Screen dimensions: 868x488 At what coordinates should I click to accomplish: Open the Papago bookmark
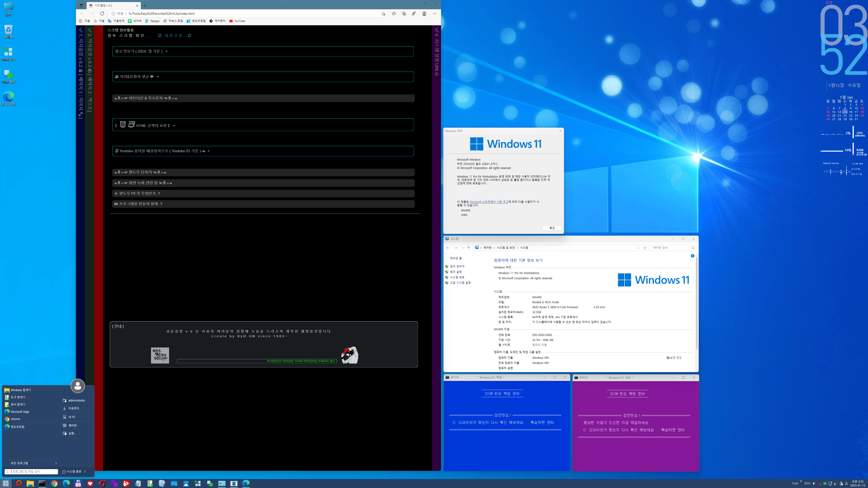point(152,21)
